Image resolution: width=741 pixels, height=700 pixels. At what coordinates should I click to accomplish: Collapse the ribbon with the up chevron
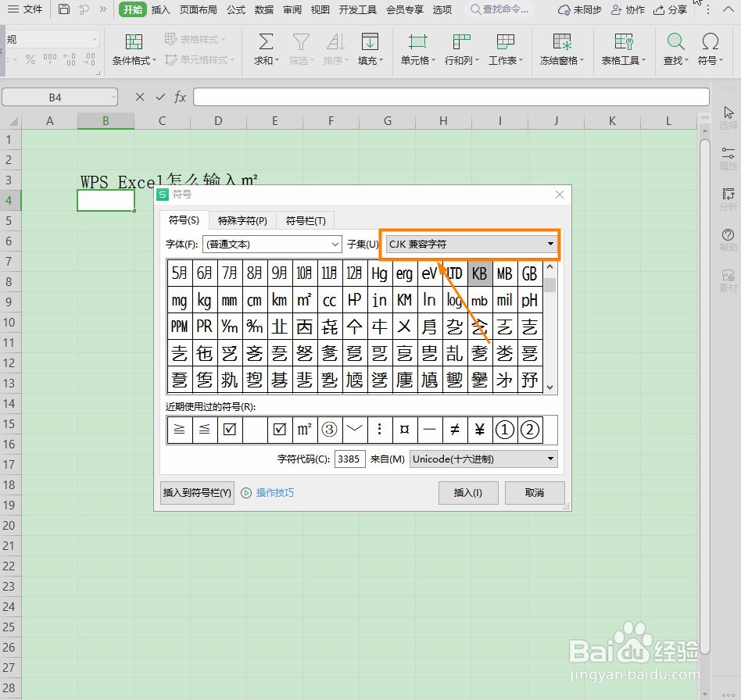coord(728,9)
